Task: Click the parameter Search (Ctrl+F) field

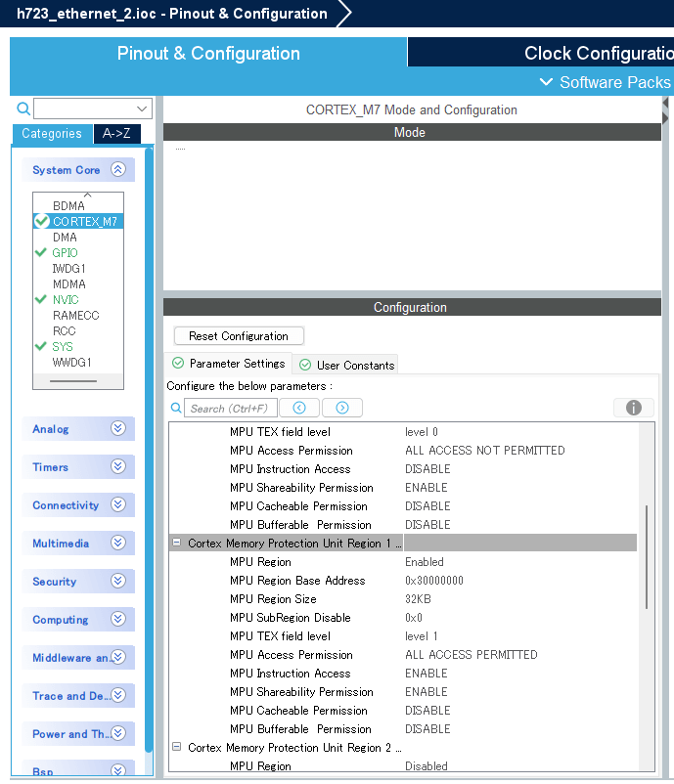Action: coord(230,408)
